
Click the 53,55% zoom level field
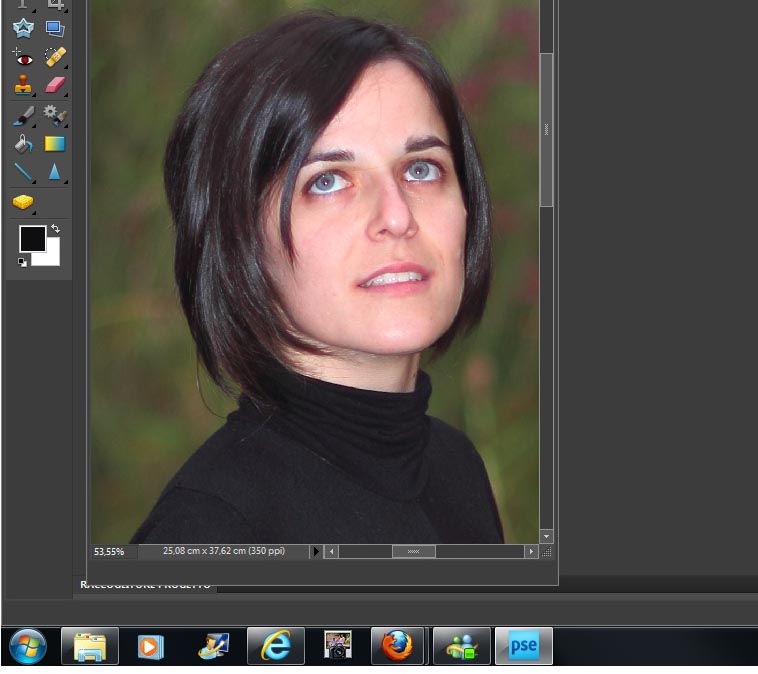click(109, 551)
